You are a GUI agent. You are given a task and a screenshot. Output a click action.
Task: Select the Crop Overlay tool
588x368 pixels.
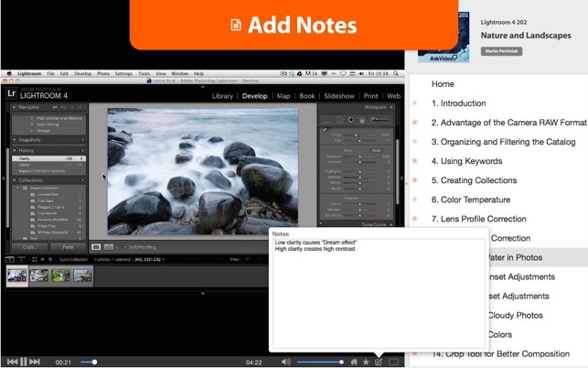coord(327,120)
